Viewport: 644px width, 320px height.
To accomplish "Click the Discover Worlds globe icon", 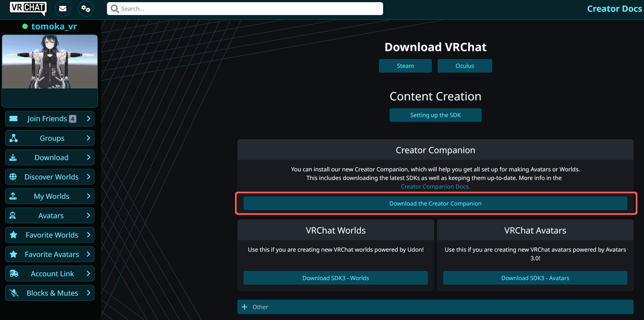I will [13, 176].
